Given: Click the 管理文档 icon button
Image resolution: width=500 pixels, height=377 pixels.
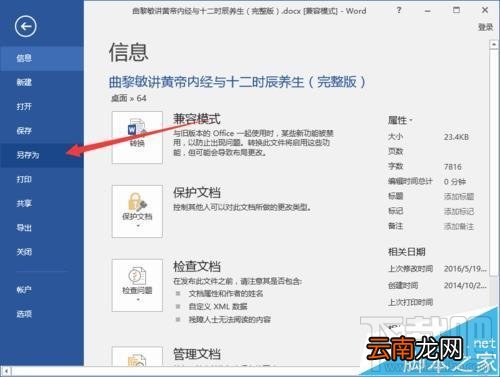Looking at the screenshot, I should tap(137, 357).
